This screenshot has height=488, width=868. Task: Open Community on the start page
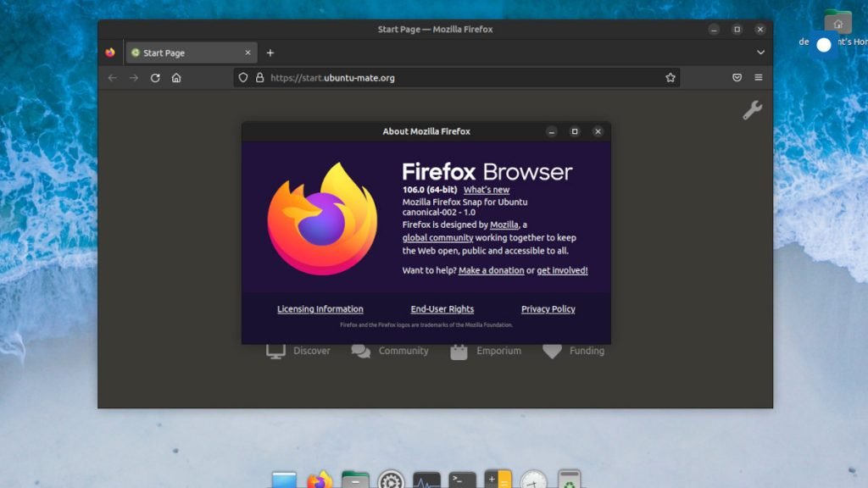(x=390, y=351)
